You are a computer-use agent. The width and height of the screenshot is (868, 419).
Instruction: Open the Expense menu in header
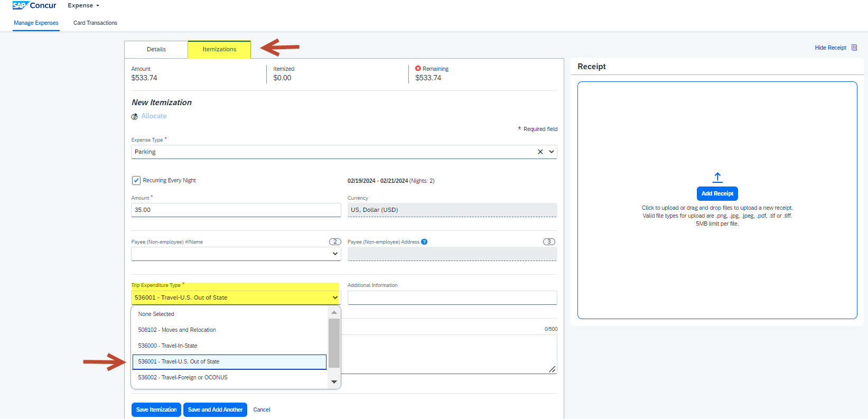pyautogui.click(x=83, y=5)
